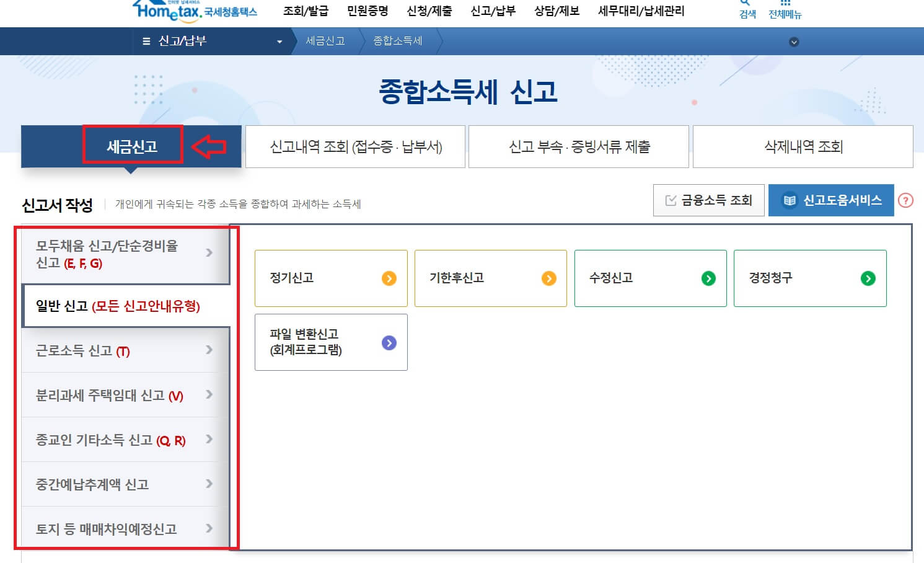Screen dimensions: 924x563
Task: Click the arrow icon on 기한후신고 card
Action: 548,278
